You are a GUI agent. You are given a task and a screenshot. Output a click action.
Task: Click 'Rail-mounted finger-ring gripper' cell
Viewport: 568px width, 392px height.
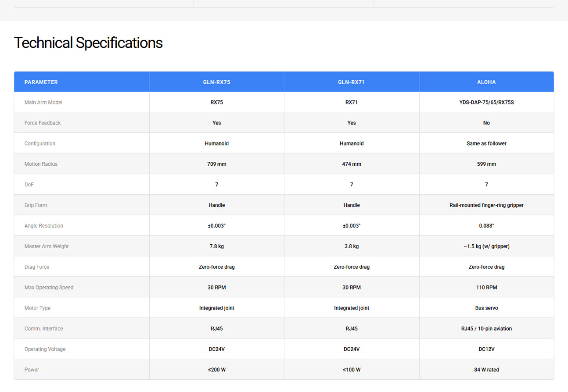(486, 205)
